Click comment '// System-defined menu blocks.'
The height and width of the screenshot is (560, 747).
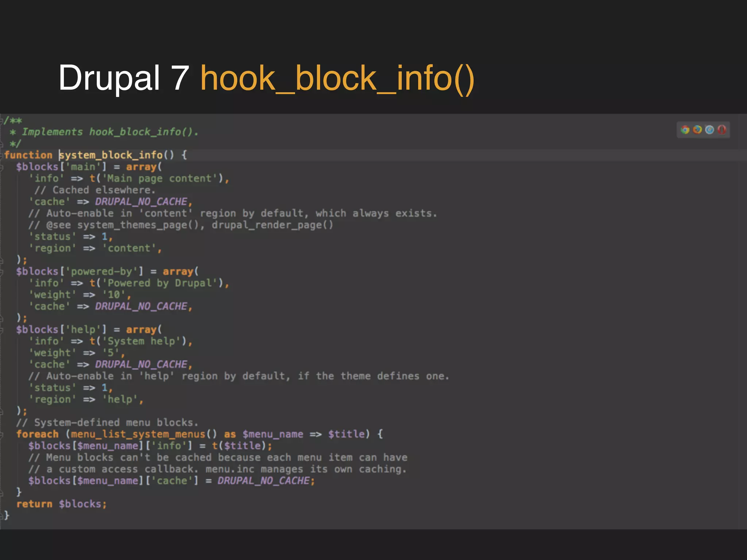click(107, 423)
